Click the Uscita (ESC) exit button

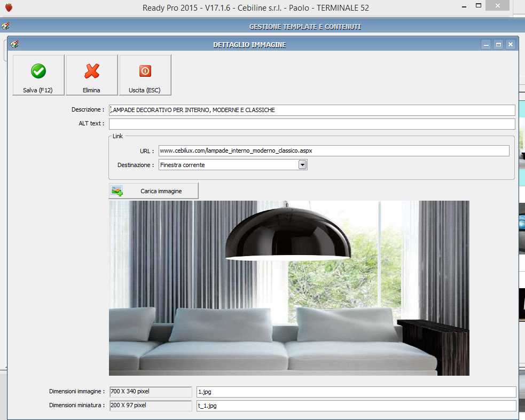point(145,75)
